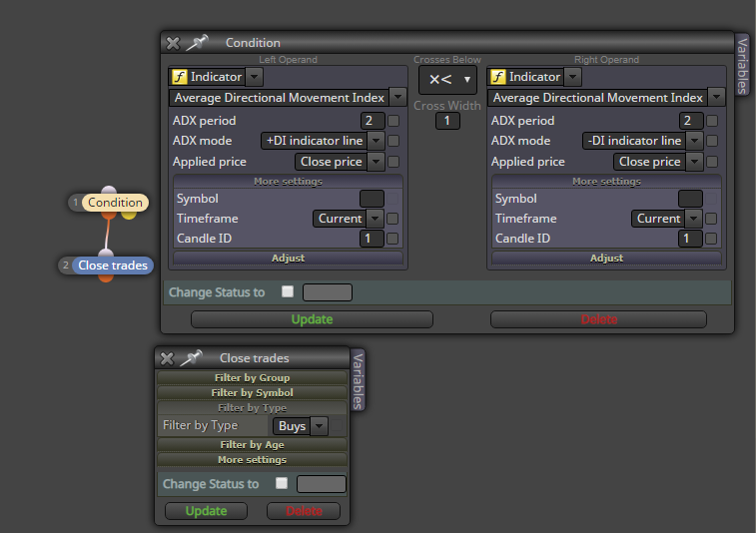Image resolution: width=756 pixels, height=533 pixels.
Task: Expand Filter by Age section
Action: pyautogui.click(x=252, y=445)
